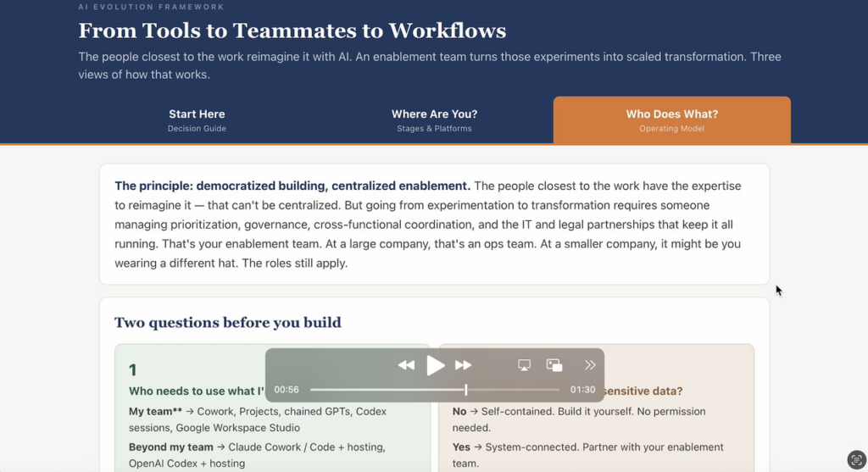The image size is (868, 472).
Task: Click the My team** row text
Action: click(258, 419)
